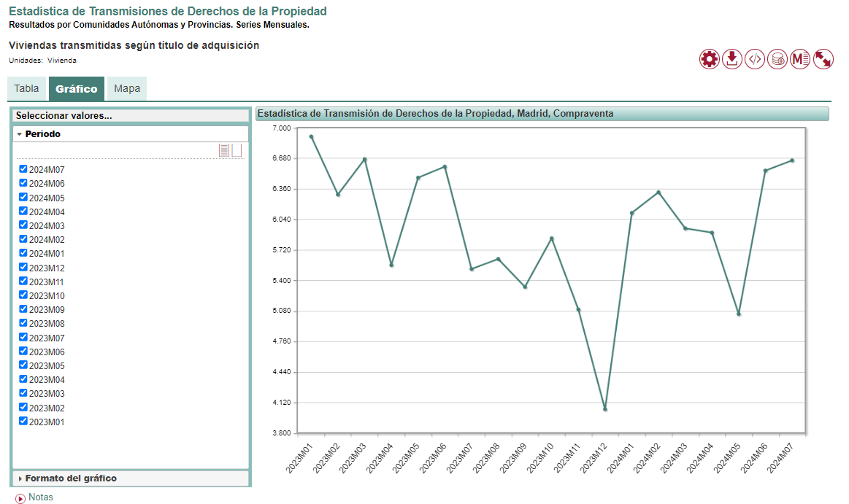
Task: Expand to fullscreen with the arrows icon
Action: tap(822, 59)
